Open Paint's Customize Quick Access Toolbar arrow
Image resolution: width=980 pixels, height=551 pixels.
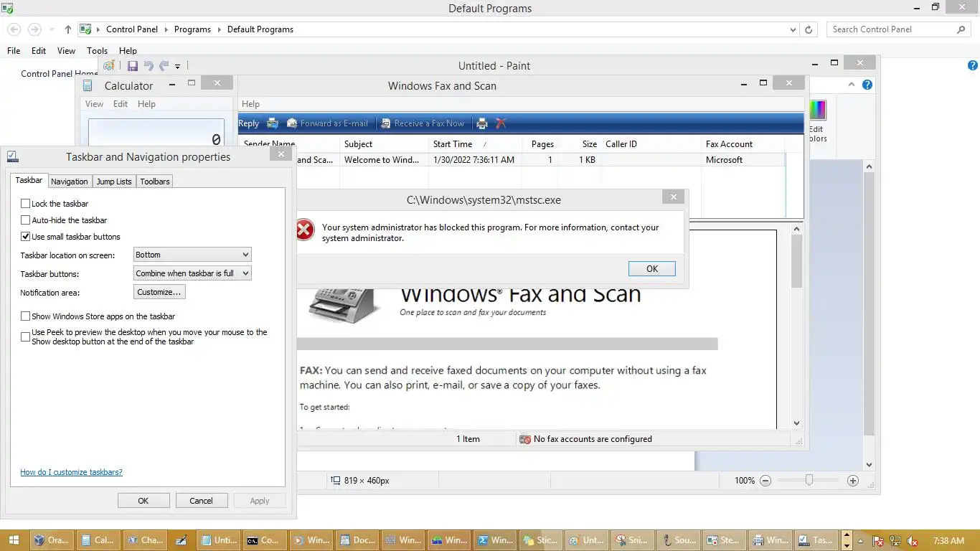[177, 67]
